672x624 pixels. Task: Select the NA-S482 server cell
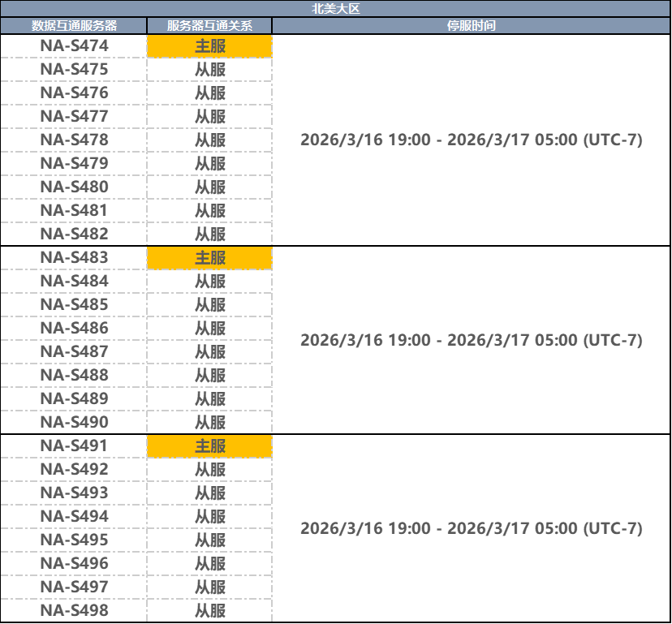point(74,235)
